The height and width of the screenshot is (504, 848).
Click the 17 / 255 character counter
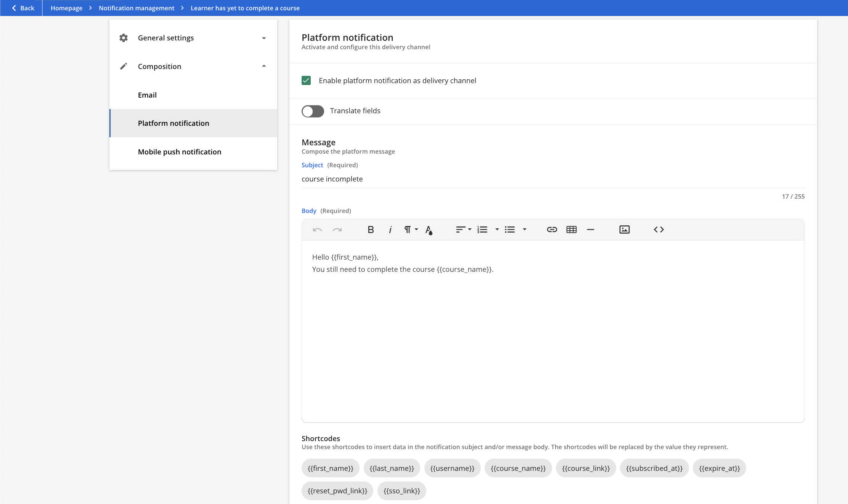point(793,196)
